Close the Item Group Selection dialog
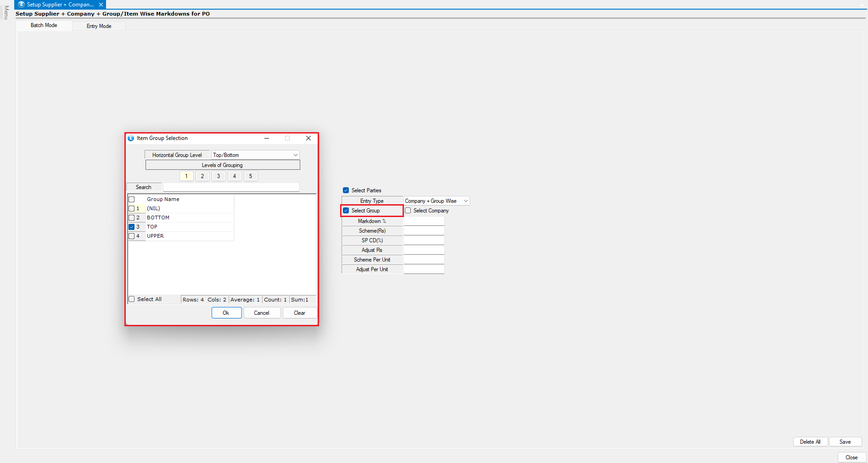This screenshot has width=868, height=463. coord(308,138)
